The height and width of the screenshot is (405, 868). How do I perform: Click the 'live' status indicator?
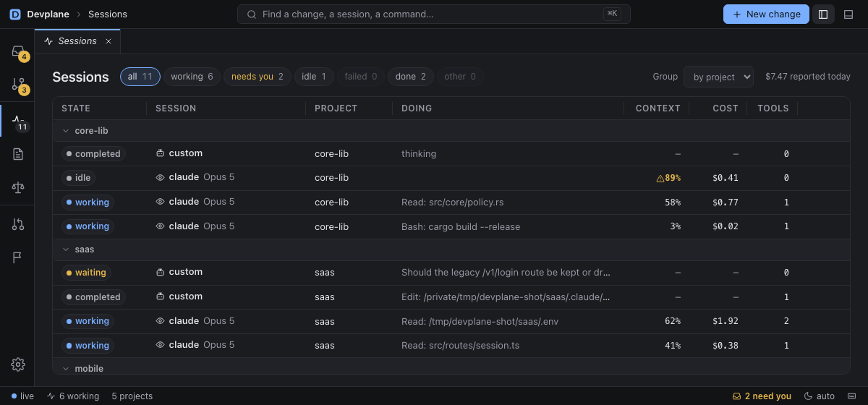tap(22, 396)
